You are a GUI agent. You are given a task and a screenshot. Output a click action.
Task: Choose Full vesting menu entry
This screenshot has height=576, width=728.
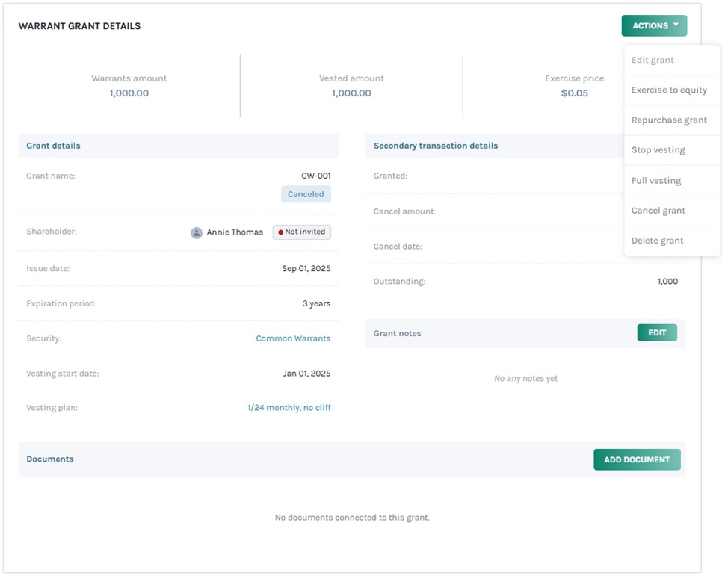click(x=655, y=181)
